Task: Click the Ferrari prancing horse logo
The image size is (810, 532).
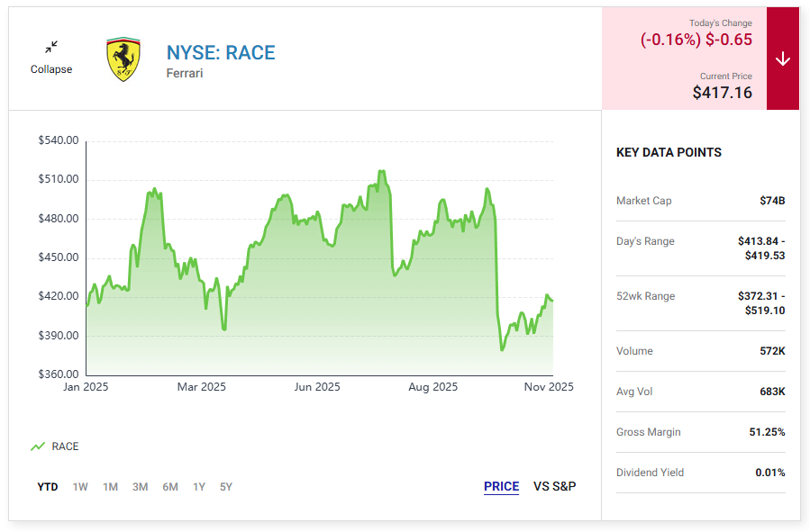Action: point(123,59)
